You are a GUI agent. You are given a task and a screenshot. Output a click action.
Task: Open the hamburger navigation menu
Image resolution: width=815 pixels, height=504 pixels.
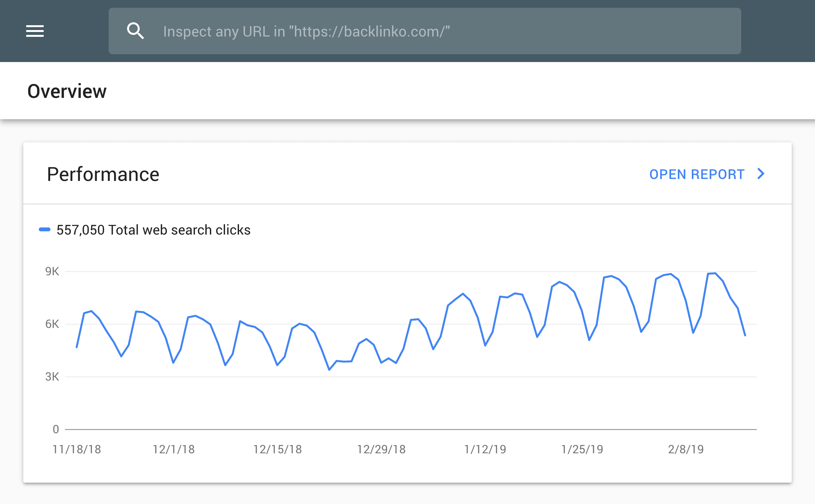35,31
